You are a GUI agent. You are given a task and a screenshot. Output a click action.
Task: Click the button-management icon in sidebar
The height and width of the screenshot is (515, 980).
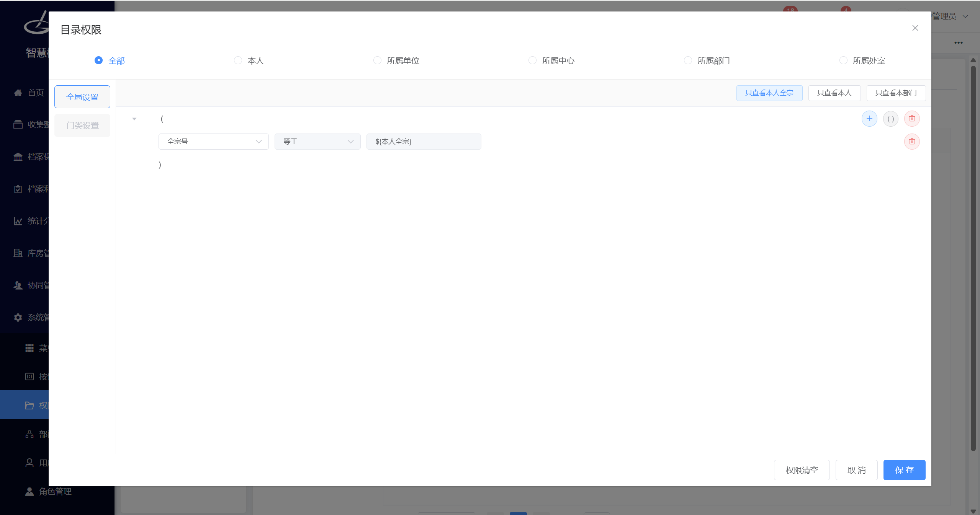point(29,376)
